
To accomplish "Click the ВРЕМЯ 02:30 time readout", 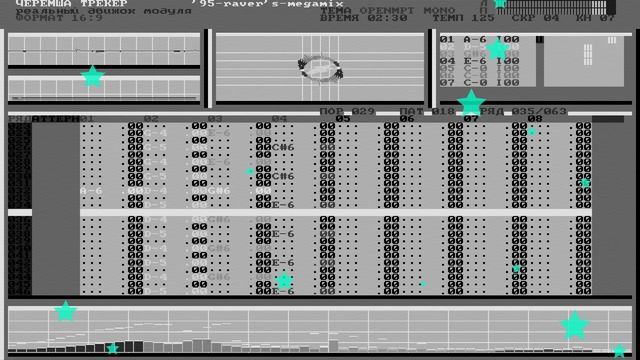I will (x=364, y=18).
